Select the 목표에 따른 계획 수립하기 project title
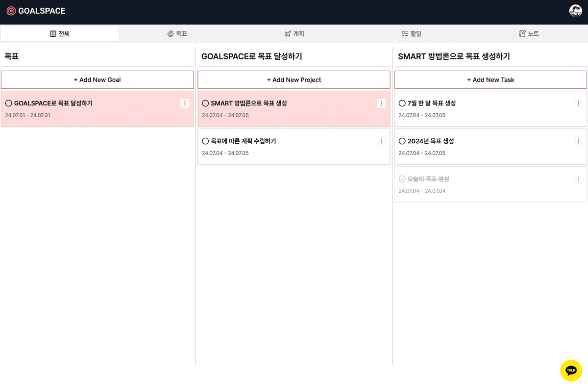This screenshot has width=588, height=387. click(244, 141)
